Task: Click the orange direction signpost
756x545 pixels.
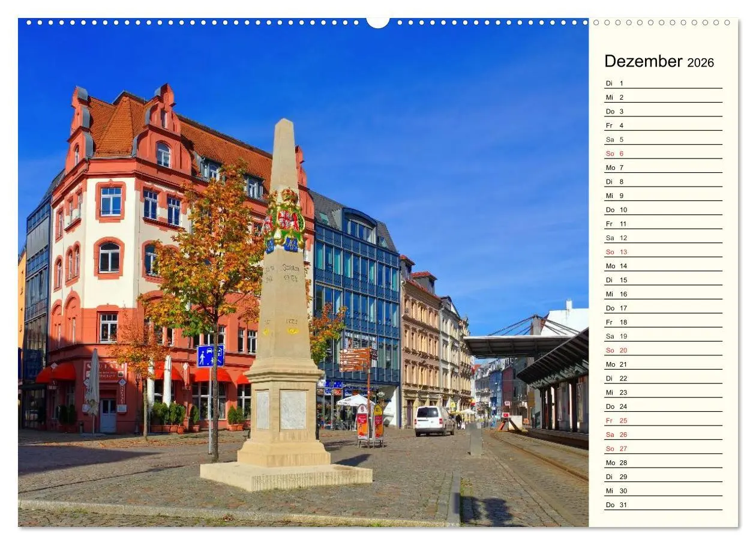Action: point(354,358)
